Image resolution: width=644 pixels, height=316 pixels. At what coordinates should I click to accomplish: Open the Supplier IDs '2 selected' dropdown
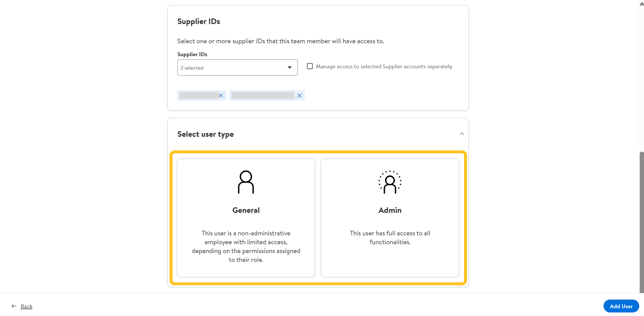(x=233, y=68)
